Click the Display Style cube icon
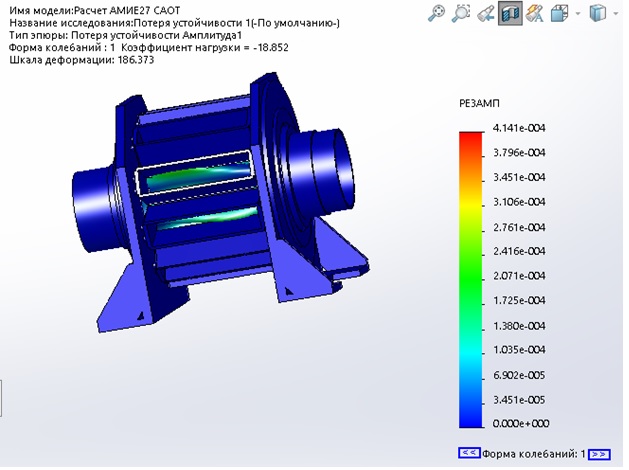 click(x=598, y=13)
